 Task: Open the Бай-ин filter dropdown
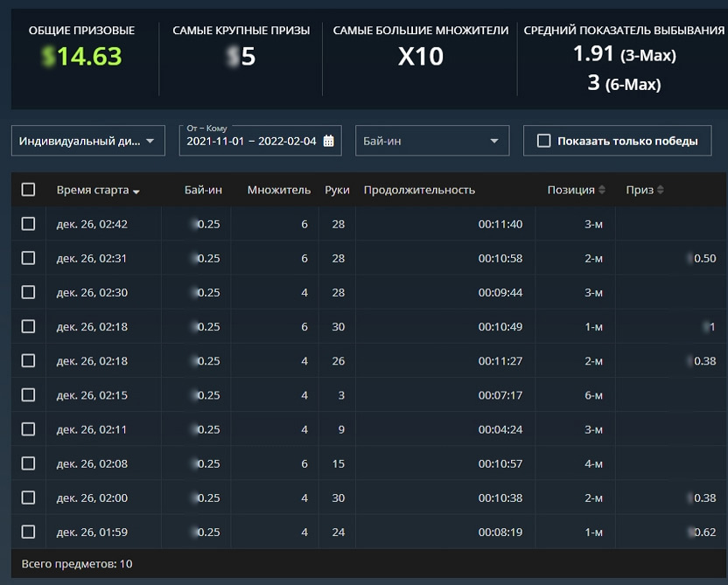pos(431,141)
